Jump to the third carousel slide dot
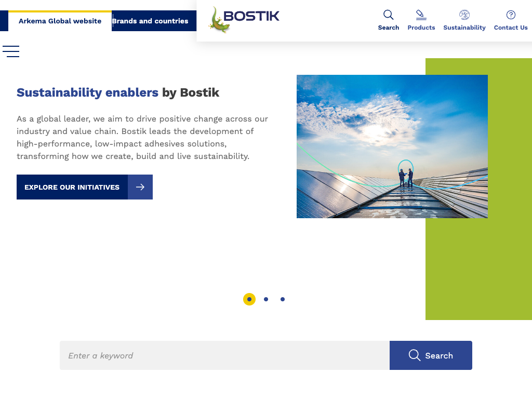Viewport: 532px width, 399px height. (283, 299)
